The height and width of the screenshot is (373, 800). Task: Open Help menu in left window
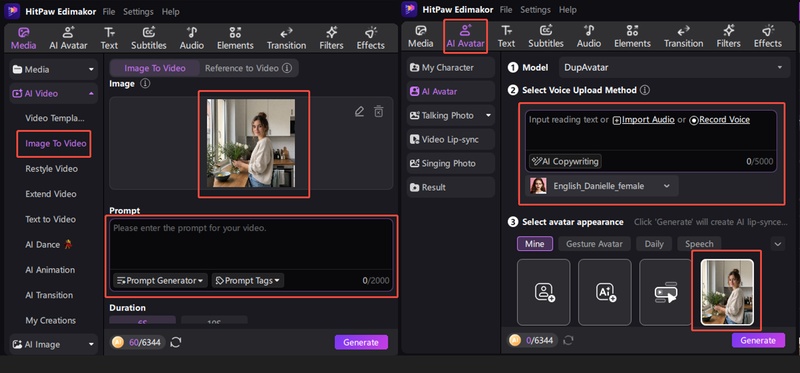170,12
